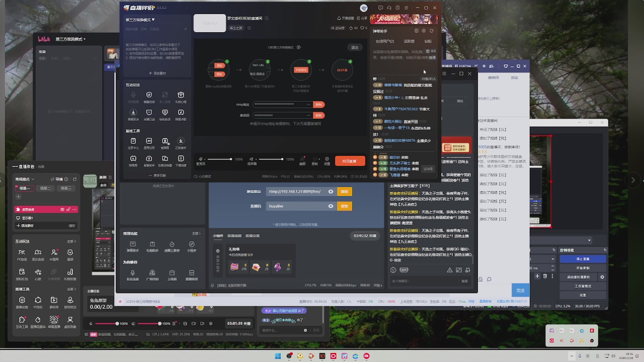Open 虚拟形象 in Douyin 直播工具
Image resolution: width=644 pixels, height=362 pixels.
click(x=70, y=321)
